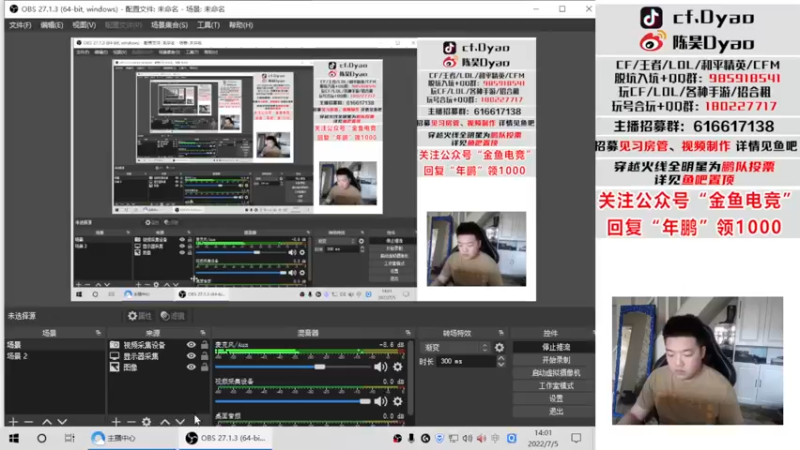Mute the 麦克风/Aux channel speaker
Screen dimensions: 800x450
coord(380,366)
